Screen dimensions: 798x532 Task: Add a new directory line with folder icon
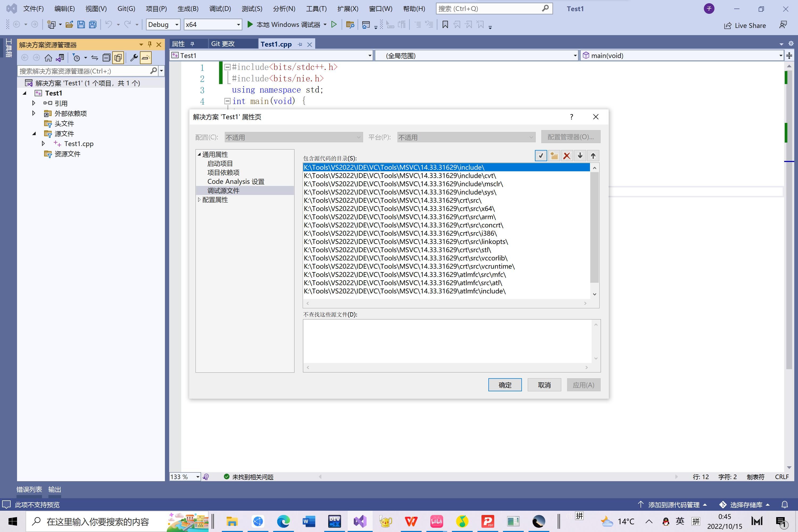[x=554, y=156]
